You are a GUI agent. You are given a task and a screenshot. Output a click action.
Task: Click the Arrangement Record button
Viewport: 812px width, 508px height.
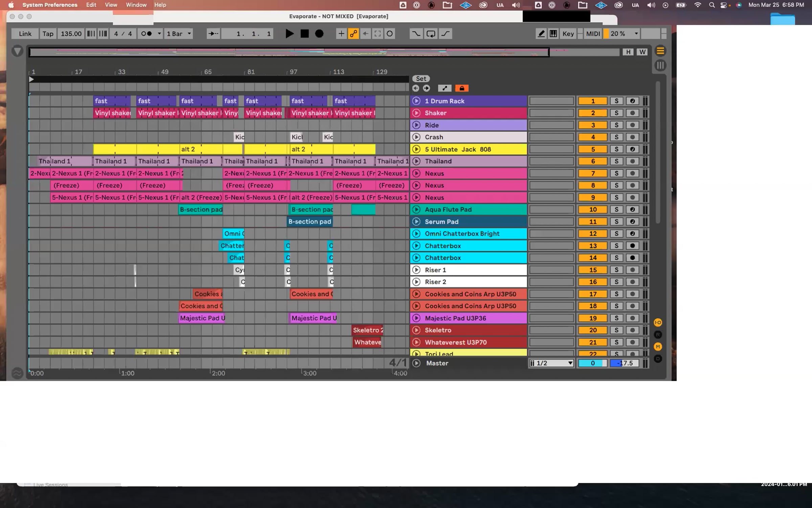319,34
